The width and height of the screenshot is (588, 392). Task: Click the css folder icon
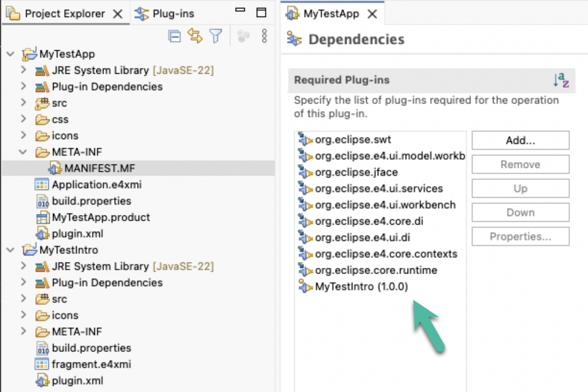click(x=42, y=119)
